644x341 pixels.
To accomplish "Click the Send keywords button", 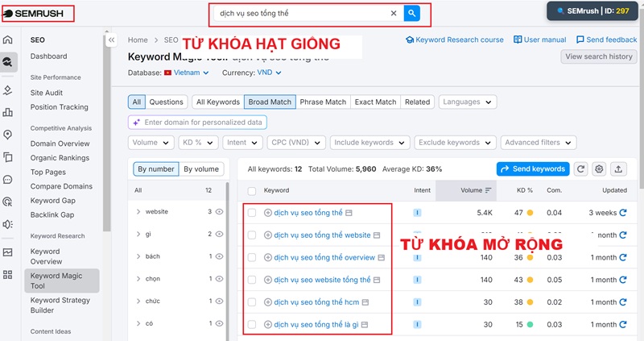I will tap(533, 168).
